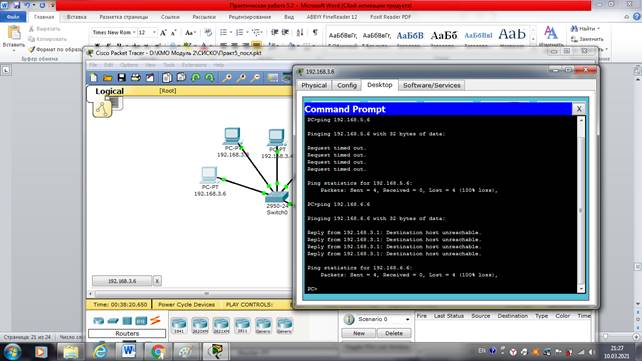The height and width of the screenshot is (361, 642).
Task: Pick the 1841 router model
Action: point(179,325)
